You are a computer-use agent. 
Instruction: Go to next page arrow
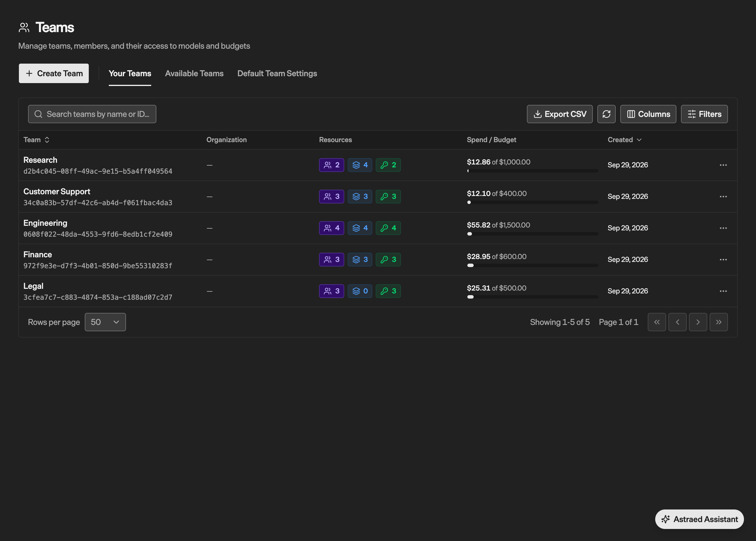tap(698, 322)
